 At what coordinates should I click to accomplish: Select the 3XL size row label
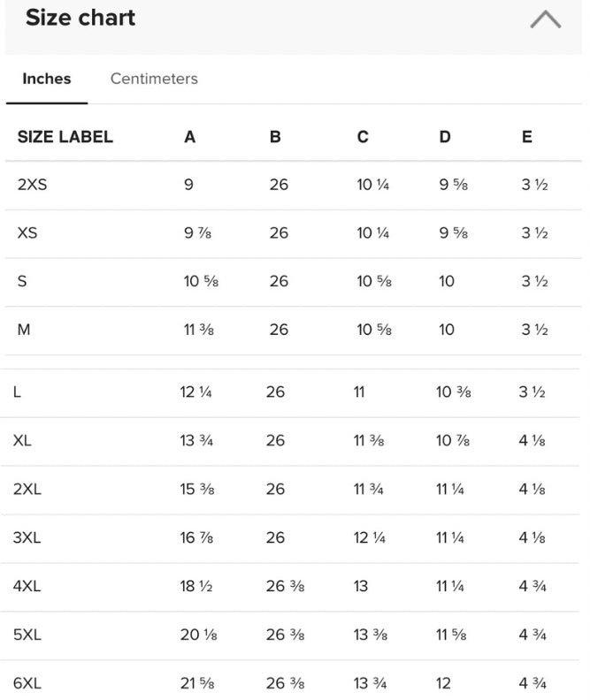click(27, 537)
